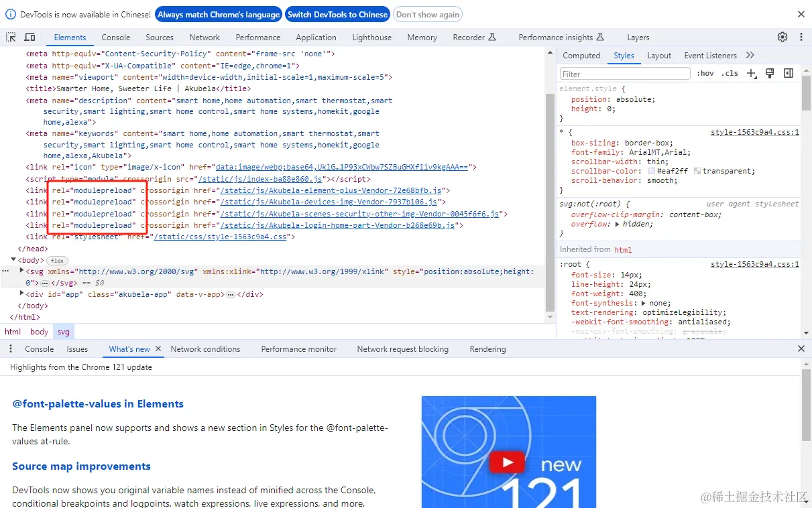The width and height of the screenshot is (812, 508).
Task: Open the Layers tab
Action: [638, 38]
